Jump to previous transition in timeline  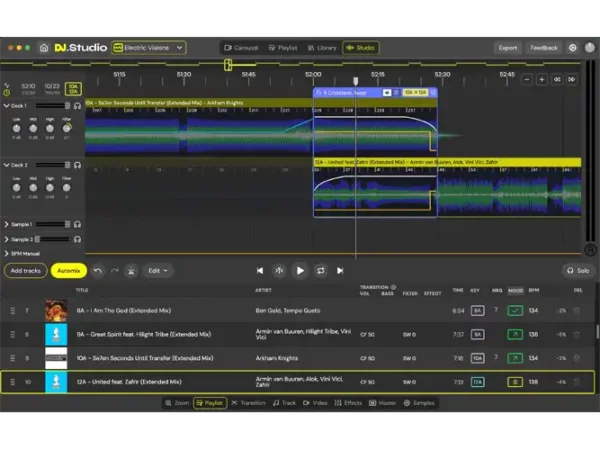tap(557, 80)
